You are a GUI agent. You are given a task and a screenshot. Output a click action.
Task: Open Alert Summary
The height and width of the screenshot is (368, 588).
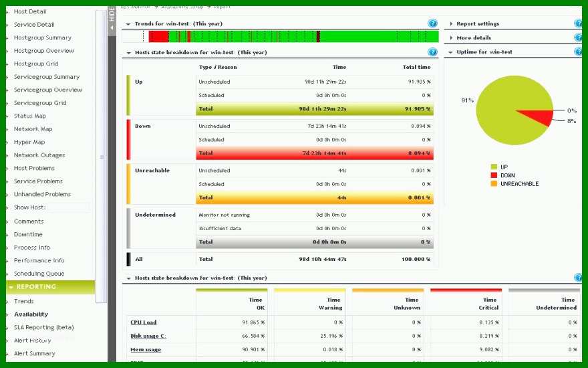click(35, 354)
